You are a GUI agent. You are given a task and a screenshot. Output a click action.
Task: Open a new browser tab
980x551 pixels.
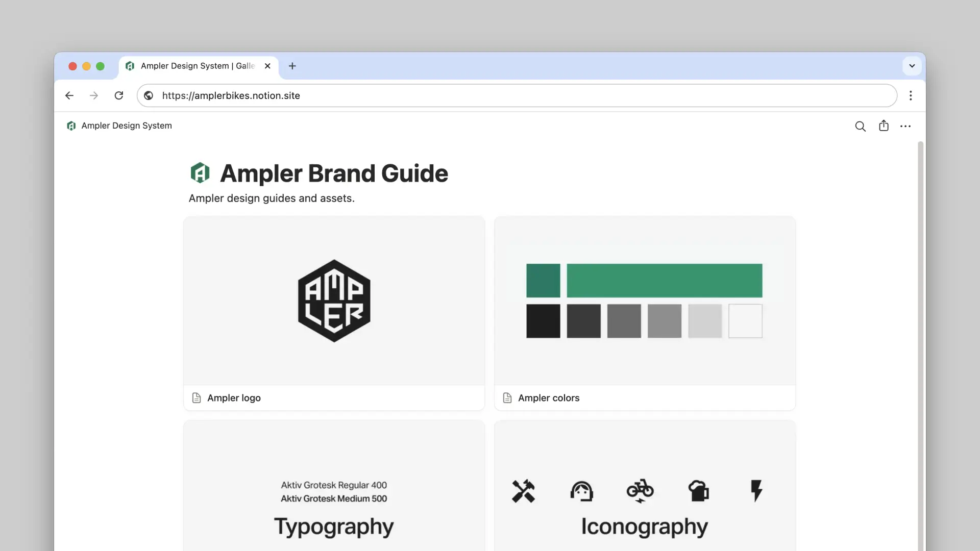291,66
